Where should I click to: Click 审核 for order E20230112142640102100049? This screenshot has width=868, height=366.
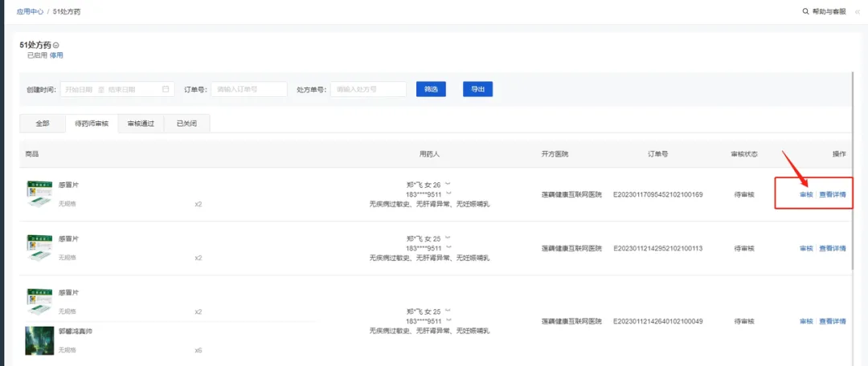click(806, 321)
